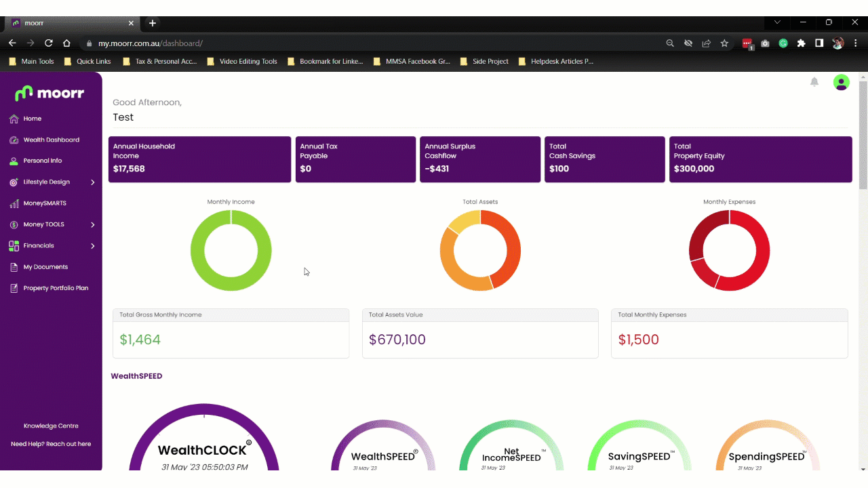Click the Financials grid icon
The height and width of the screenshot is (488, 868).
tap(14, 246)
